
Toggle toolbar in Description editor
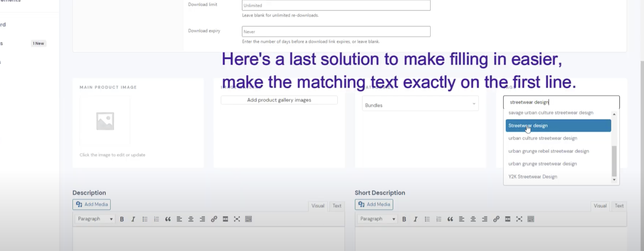point(249,219)
